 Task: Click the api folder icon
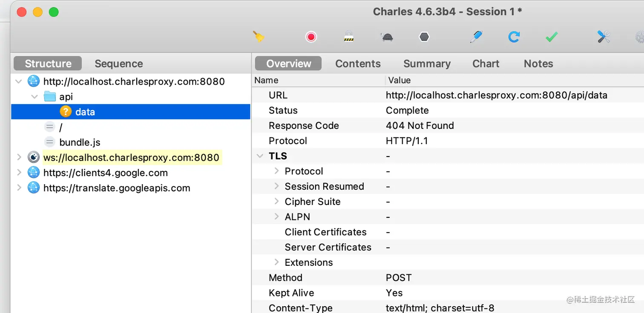(50, 97)
